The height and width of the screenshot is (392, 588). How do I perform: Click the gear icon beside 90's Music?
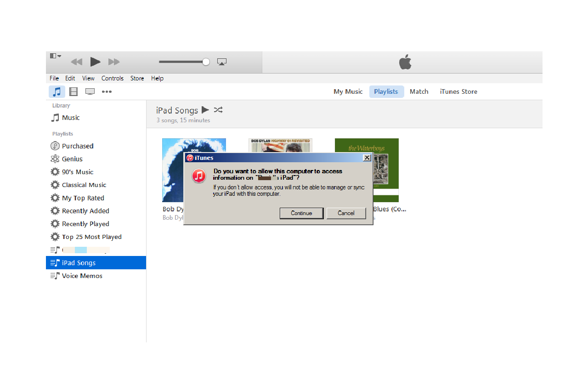(x=55, y=172)
